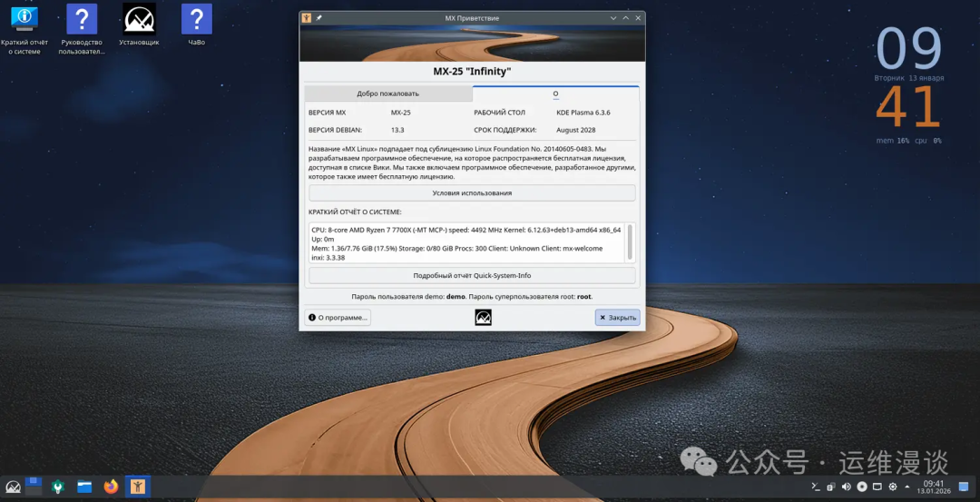Click the cpu 0% desktop widget readout
Viewport: 980px width, 502px height.
(x=929, y=142)
